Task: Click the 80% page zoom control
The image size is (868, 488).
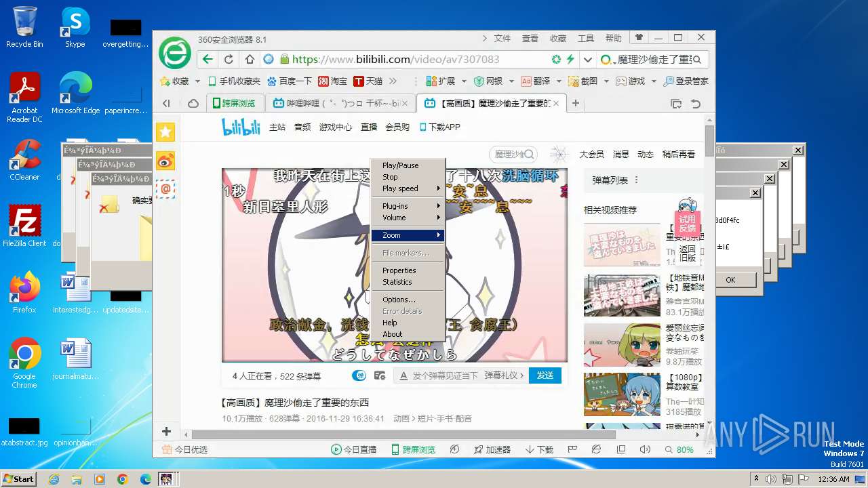Action: tap(679, 449)
